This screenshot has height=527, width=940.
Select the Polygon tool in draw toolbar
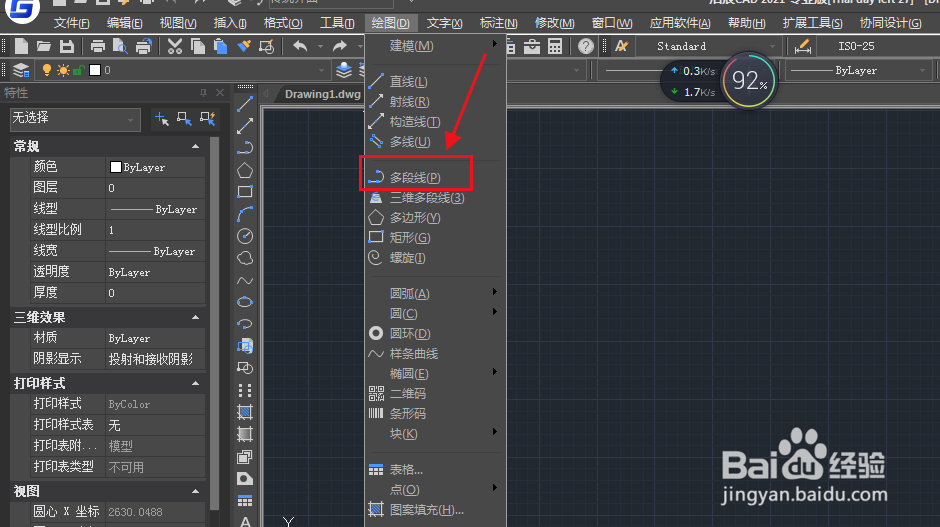coord(245,170)
